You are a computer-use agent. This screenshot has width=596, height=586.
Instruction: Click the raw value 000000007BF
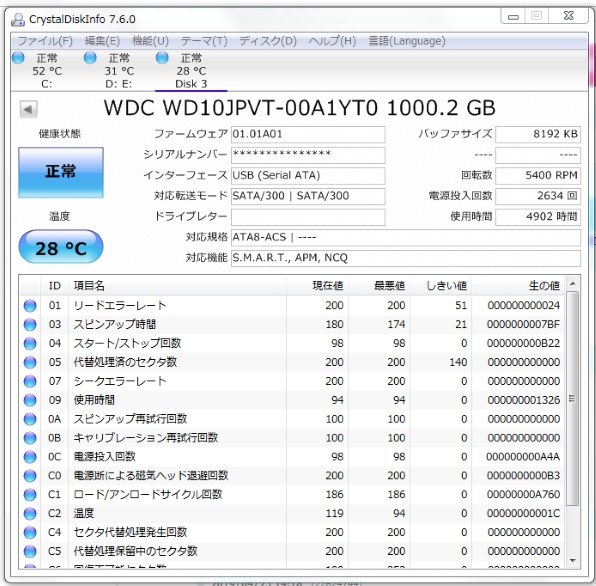click(523, 325)
